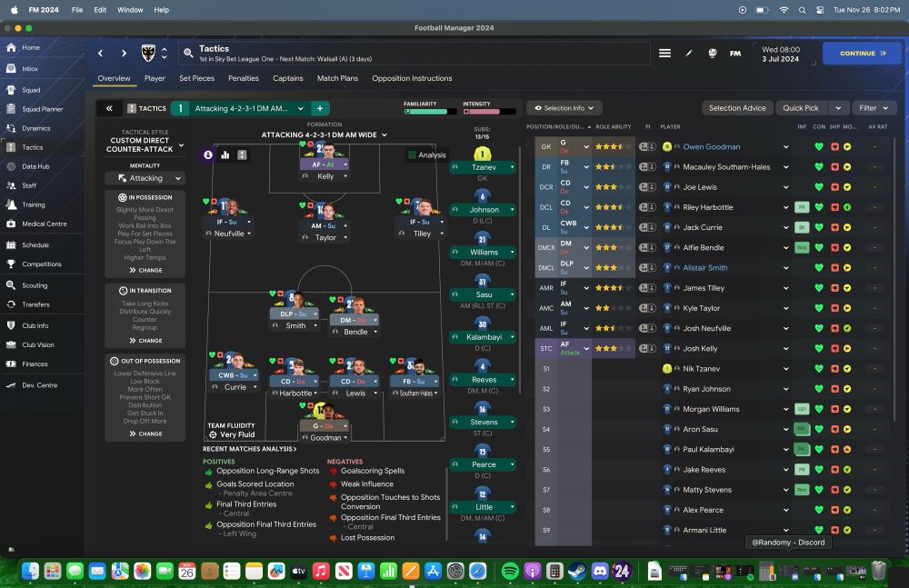Switch to the Penalties tab
Image resolution: width=909 pixels, height=588 pixels.
(244, 78)
